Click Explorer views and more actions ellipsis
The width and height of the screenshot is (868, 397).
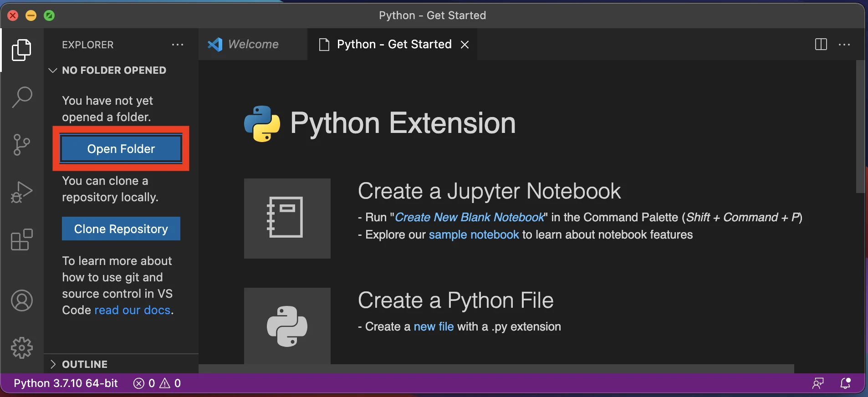178,45
